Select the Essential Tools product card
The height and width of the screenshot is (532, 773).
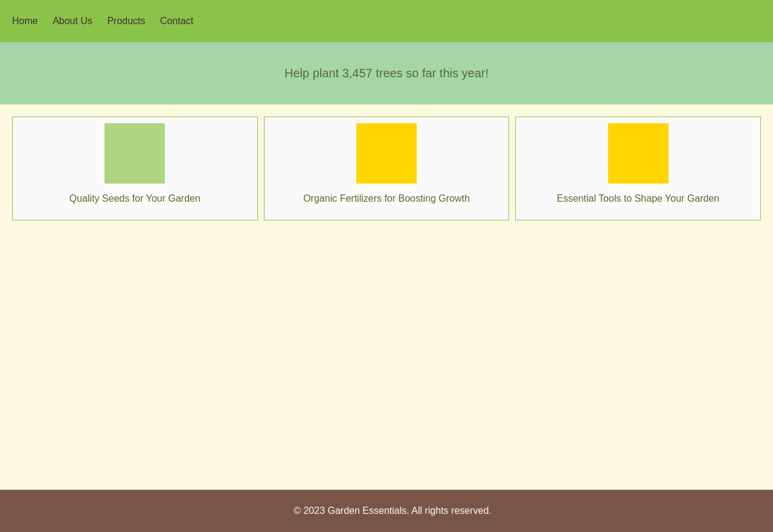638,168
